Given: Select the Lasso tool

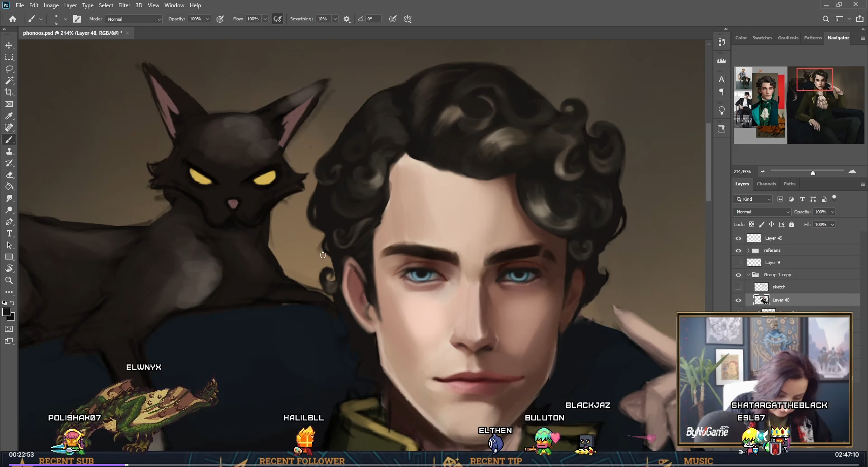Looking at the screenshot, I should (9, 69).
